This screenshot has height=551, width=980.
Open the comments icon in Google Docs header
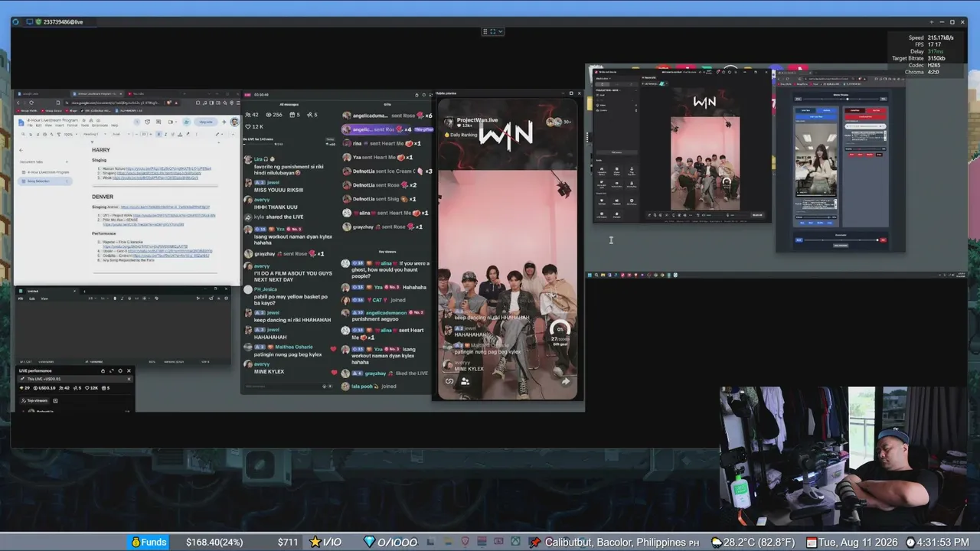[158, 122]
